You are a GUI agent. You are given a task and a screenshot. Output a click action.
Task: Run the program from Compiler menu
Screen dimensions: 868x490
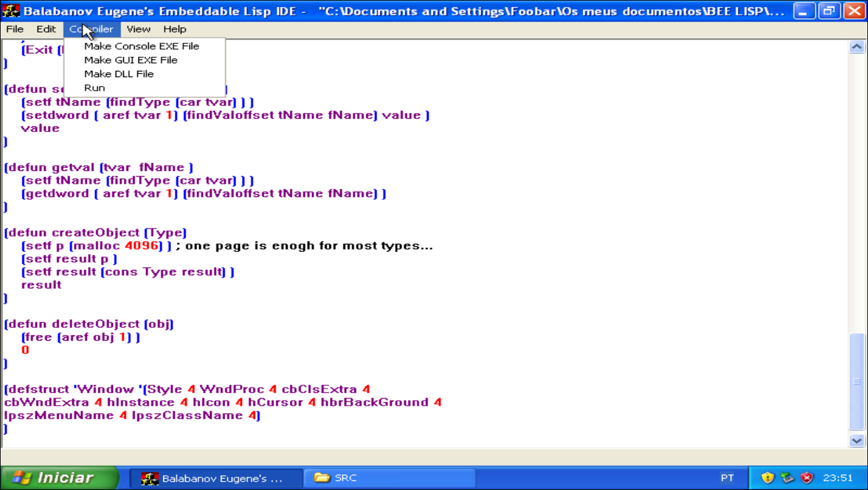click(94, 88)
